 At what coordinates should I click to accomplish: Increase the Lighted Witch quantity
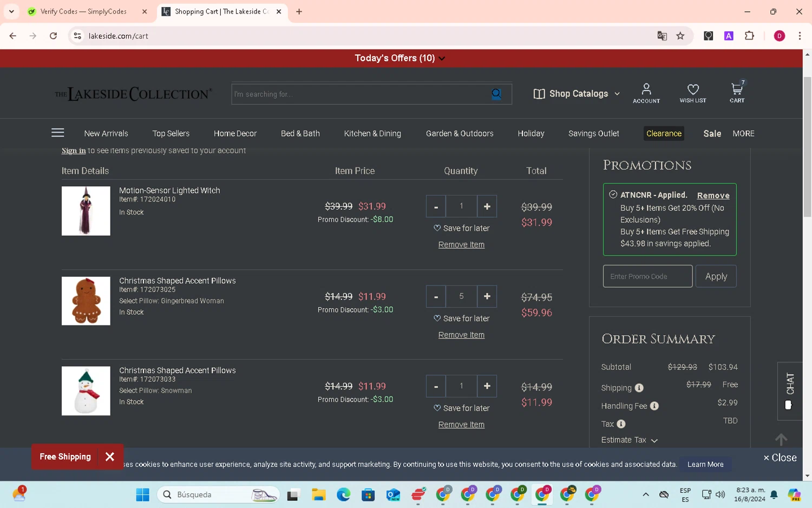487,206
